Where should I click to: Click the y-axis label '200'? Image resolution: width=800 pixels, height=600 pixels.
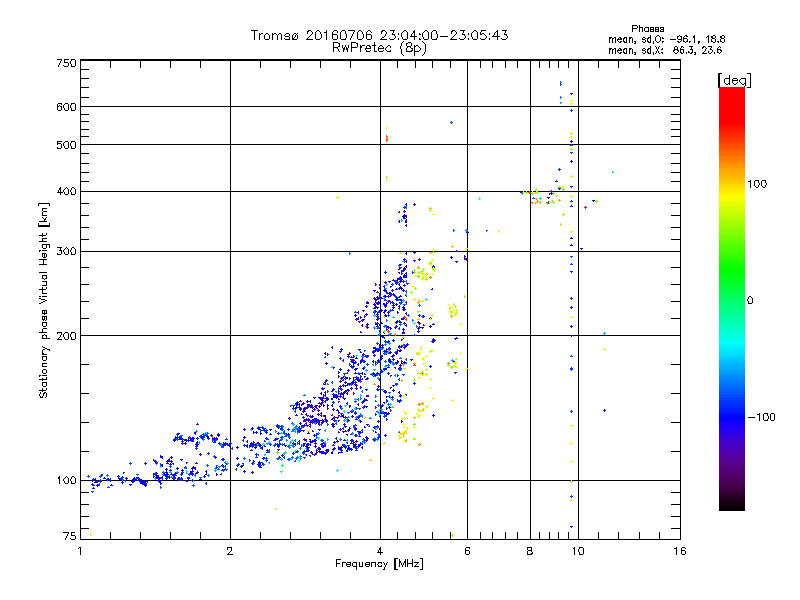click(x=67, y=336)
